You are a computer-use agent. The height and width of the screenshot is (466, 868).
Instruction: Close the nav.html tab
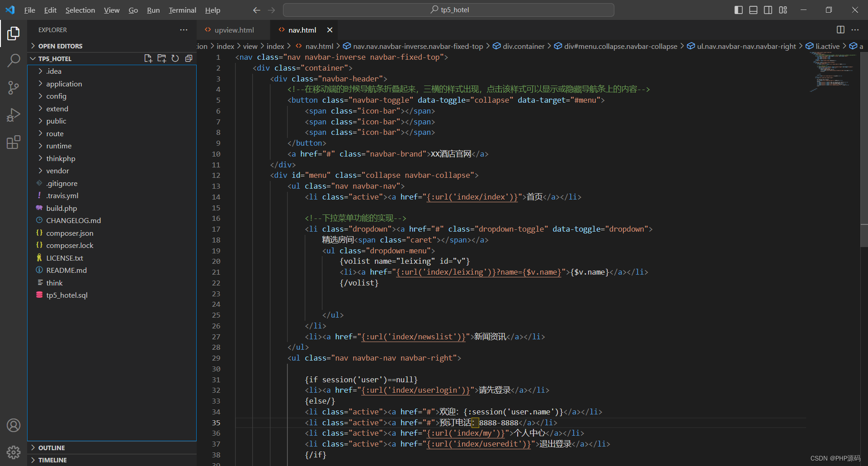pos(330,30)
